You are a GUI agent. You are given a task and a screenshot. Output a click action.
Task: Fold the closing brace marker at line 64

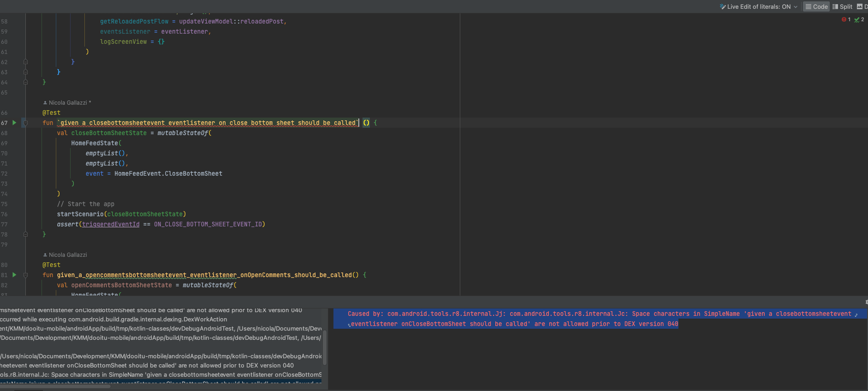(25, 82)
